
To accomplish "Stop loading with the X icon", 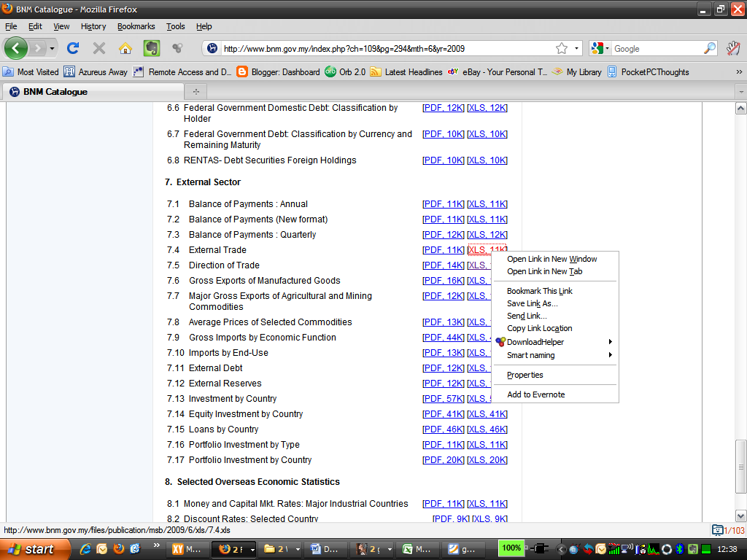I will coord(99,48).
